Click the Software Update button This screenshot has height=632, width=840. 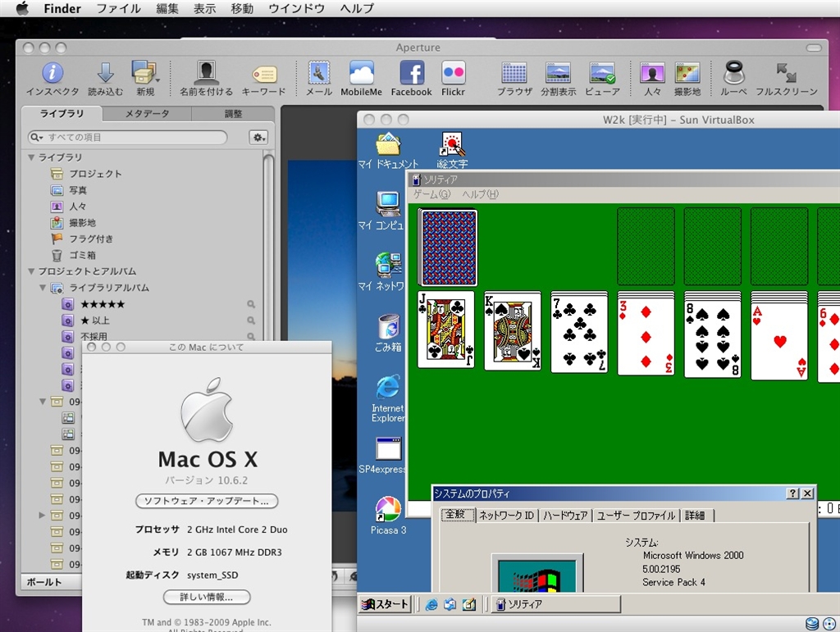tap(207, 501)
